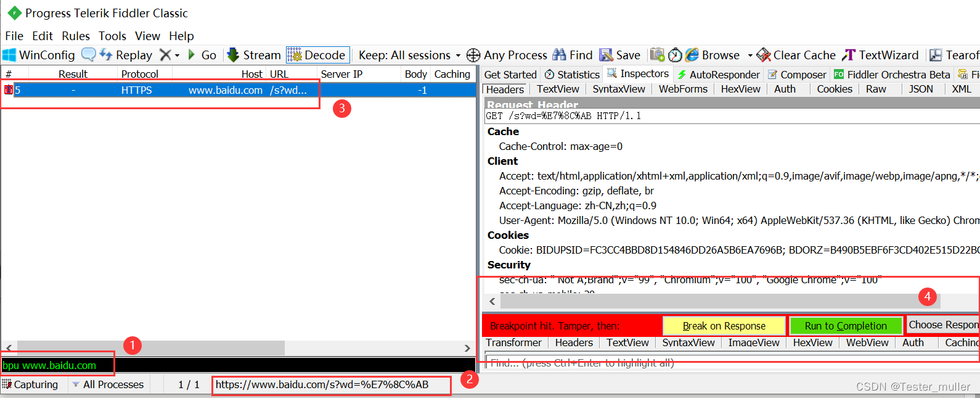Open the All Processes filter in status bar
Viewport: 980px width, 398px height.
108,384
